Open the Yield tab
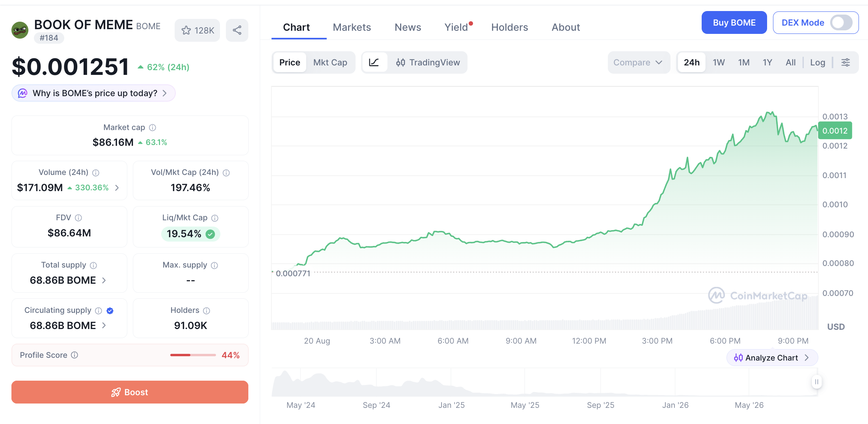Viewport: 868px width, 424px height. pos(456,27)
